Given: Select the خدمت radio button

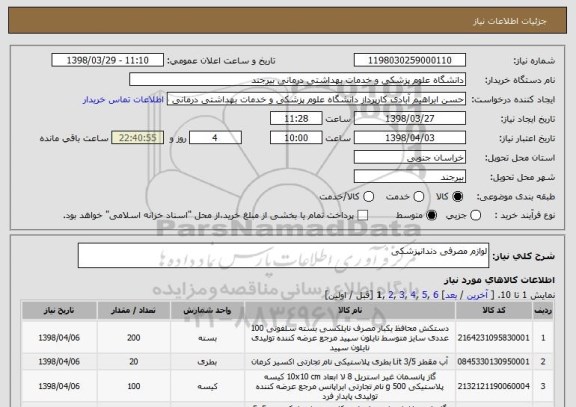Looking at the screenshot, I should pos(418,197).
